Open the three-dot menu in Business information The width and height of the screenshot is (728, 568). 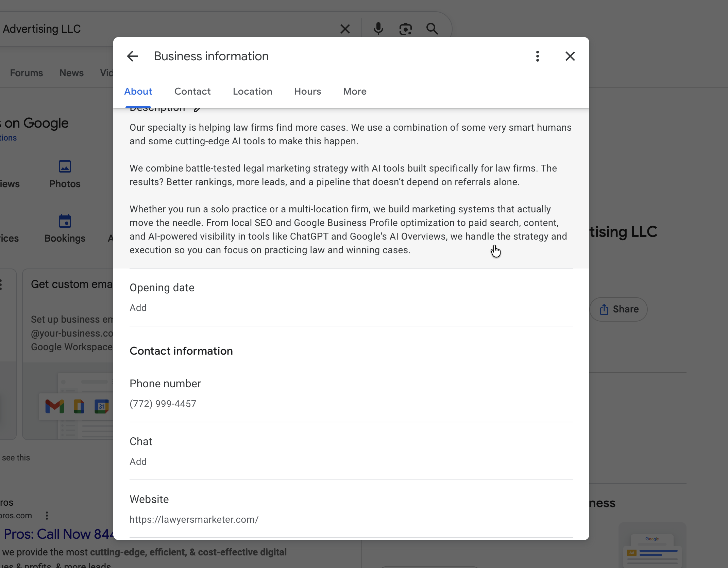[537, 56]
